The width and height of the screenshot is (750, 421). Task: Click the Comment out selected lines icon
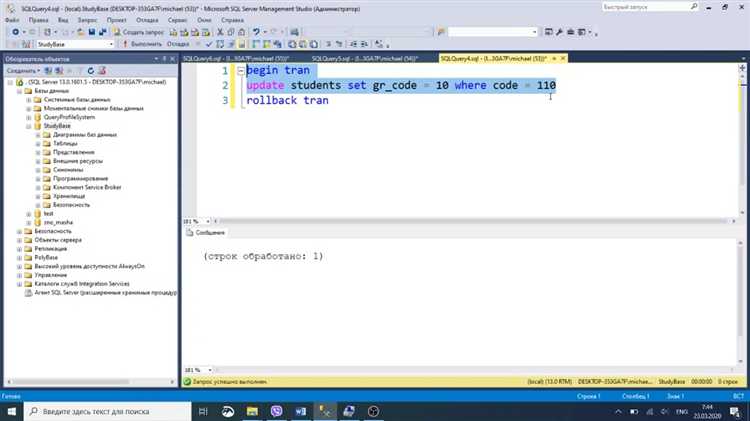pos(329,44)
